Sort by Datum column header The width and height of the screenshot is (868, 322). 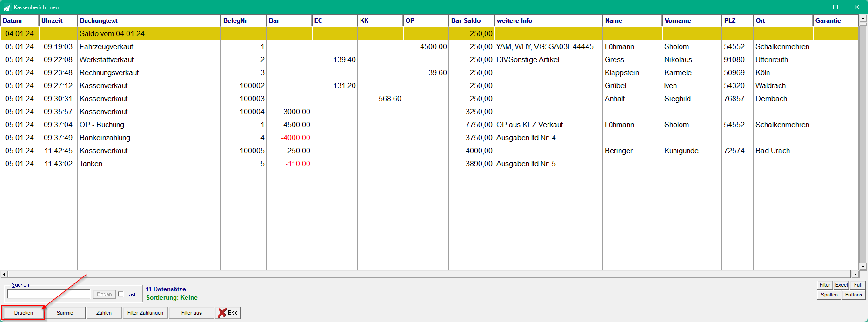[20, 20]
